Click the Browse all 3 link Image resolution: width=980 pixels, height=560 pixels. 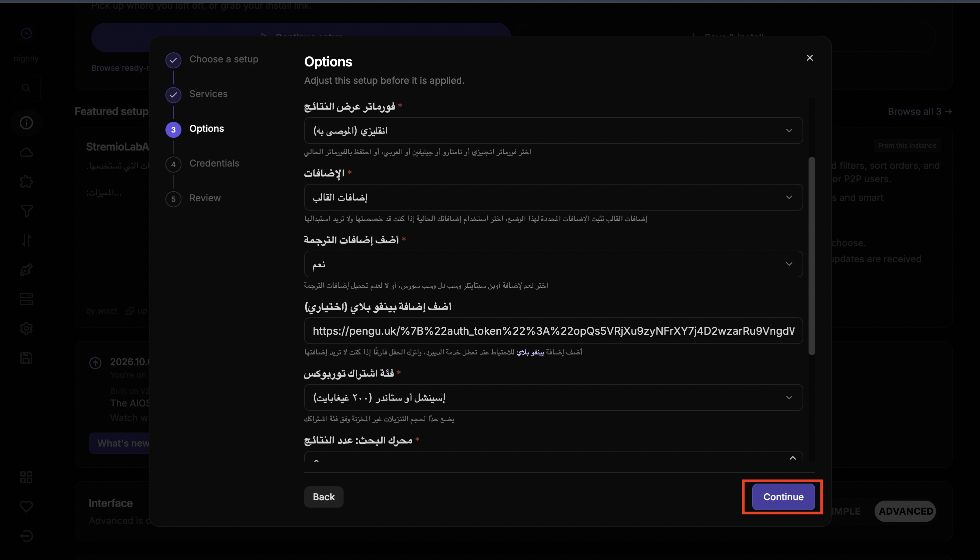click(920, 111)
